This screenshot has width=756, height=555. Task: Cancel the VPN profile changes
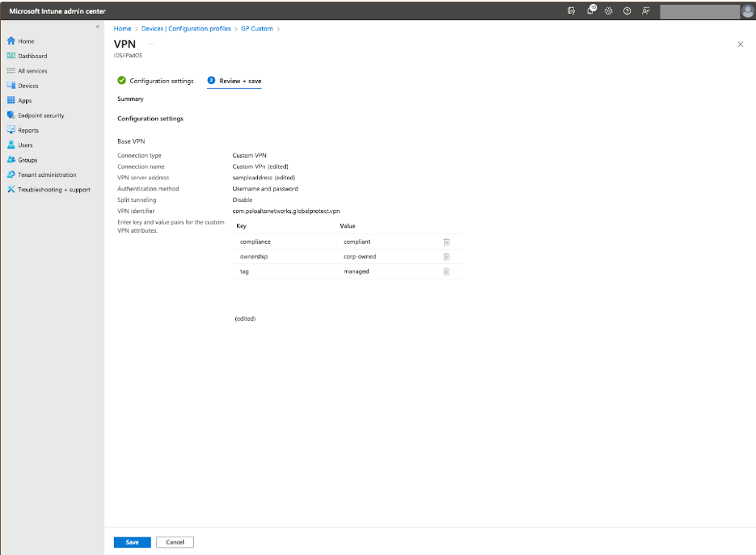tap(175, 542)
